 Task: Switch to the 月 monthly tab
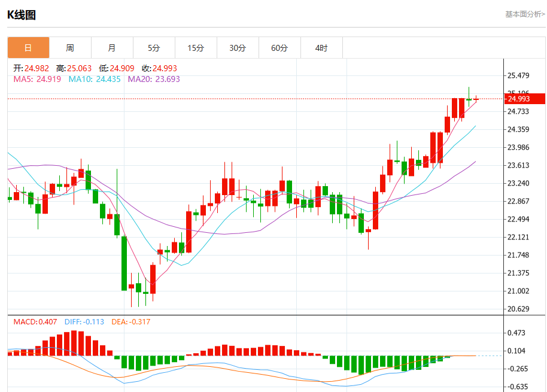pos(112,48)
